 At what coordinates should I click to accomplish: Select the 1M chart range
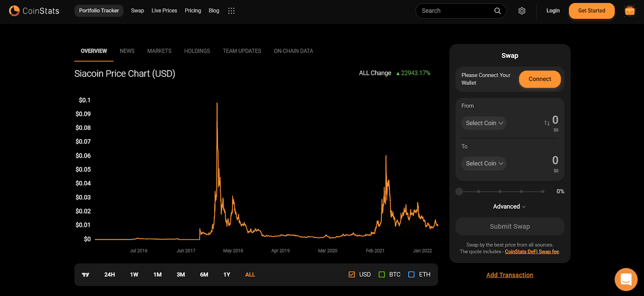157,275
